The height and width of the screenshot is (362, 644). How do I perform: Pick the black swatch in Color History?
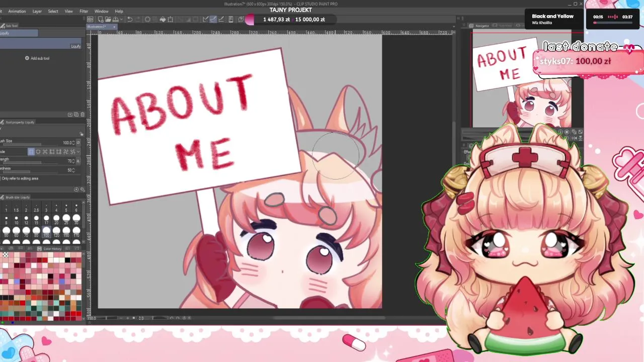point(67,260)
